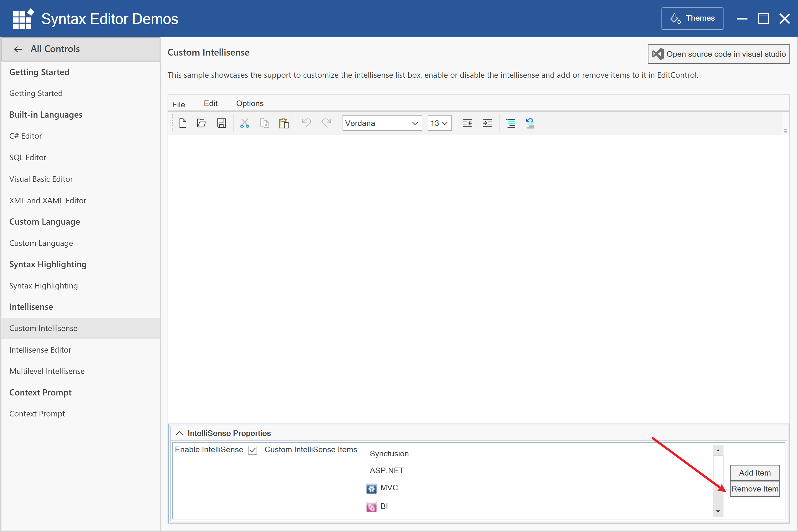This screenshot has height=532, width=798.
Task: Select ASP.NET in IntelliSense items list
Action: pyautogui.click(x=387, y=471)
